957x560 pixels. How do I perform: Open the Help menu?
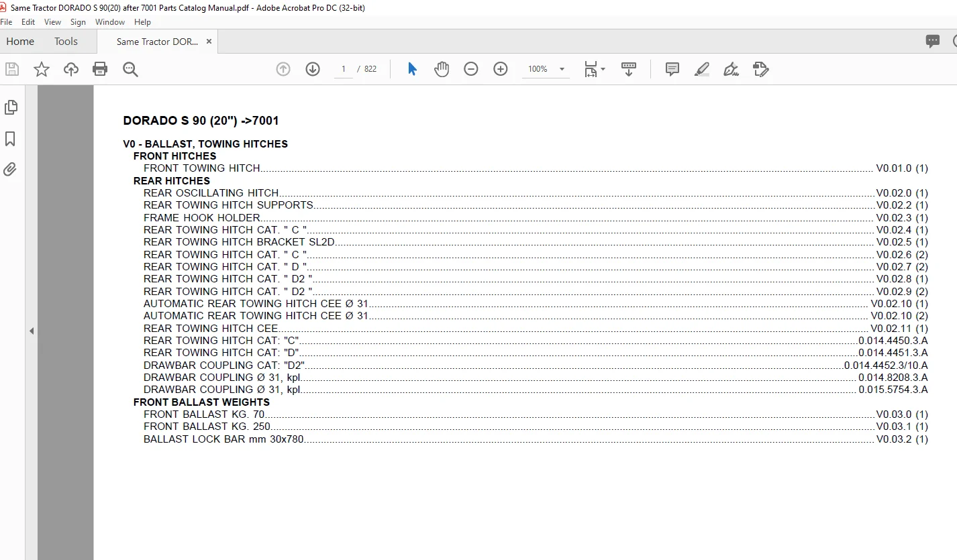point(142,22)
